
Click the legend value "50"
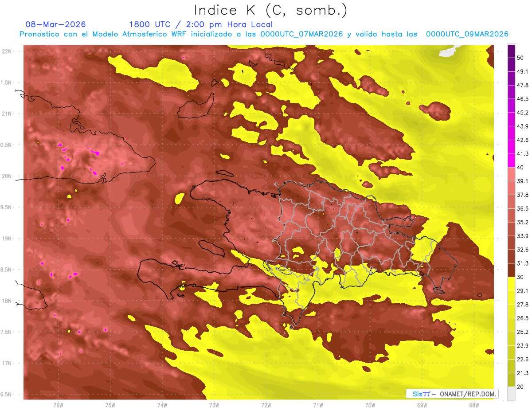coord(521,58)
